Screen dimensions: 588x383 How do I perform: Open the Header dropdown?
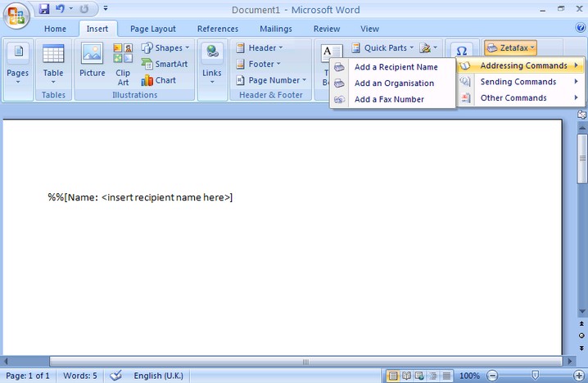click(260, 48)
